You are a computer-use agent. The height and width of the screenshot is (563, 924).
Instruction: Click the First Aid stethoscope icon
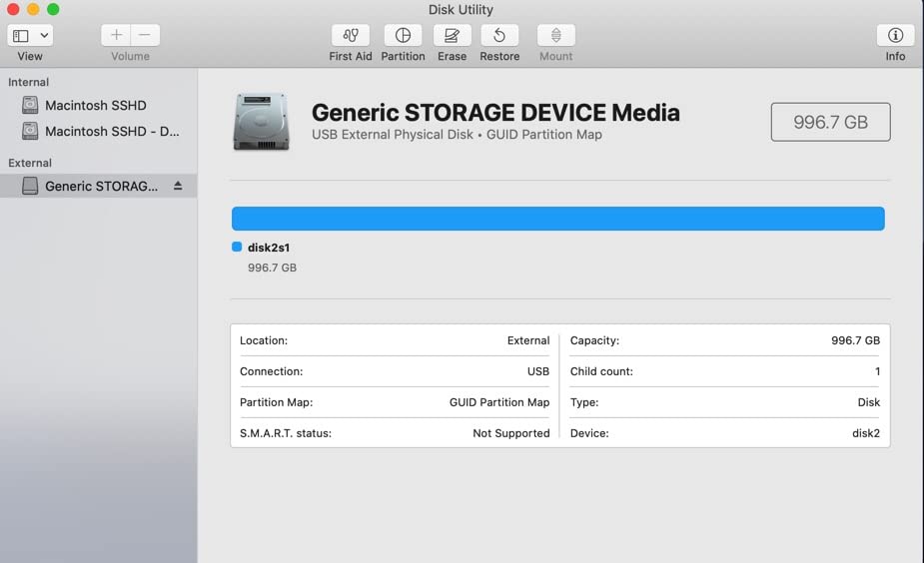click(x=351, y=35)
